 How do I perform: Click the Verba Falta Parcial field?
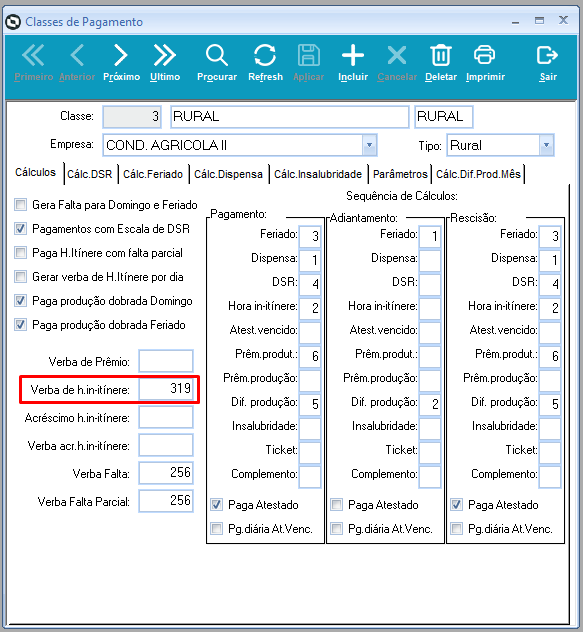[x=166, y=501]
